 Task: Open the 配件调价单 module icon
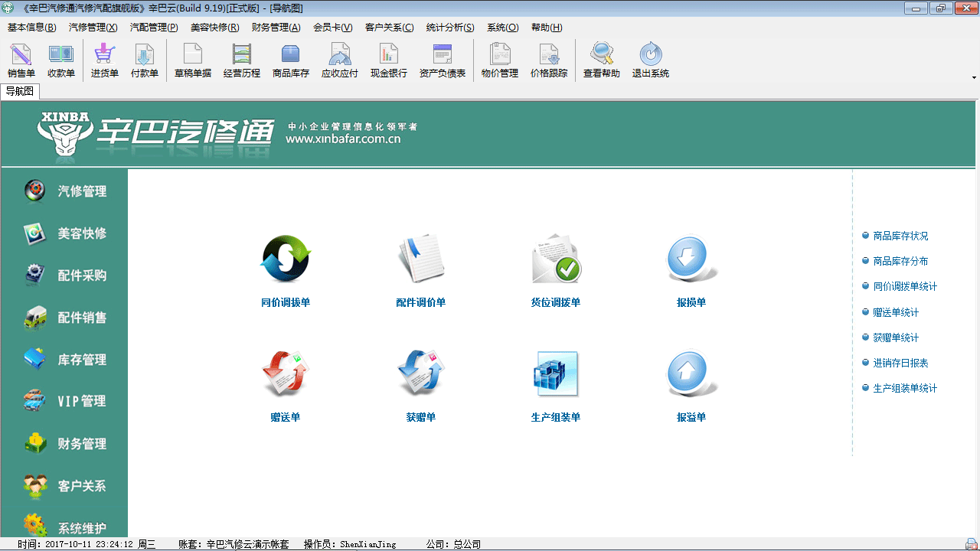point(421,259)
